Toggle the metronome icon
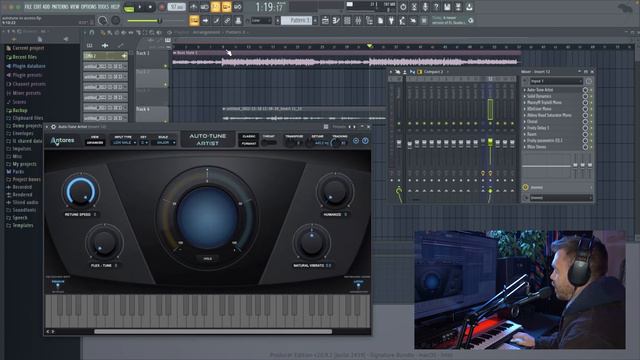The image size is (640, 360). [193, 7]
